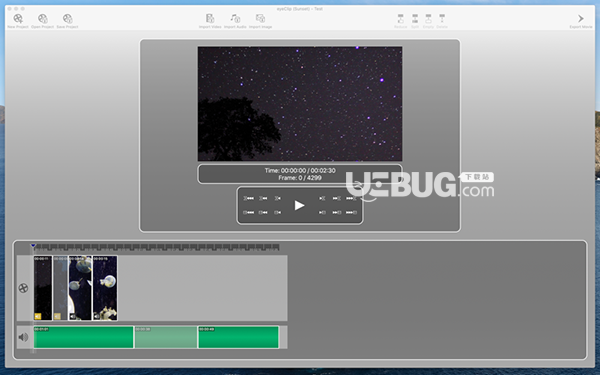The image size is (600, 375).
Task: Click the Open Project toolbar icon
Action: pyautogui.click(x=42, y=18)
